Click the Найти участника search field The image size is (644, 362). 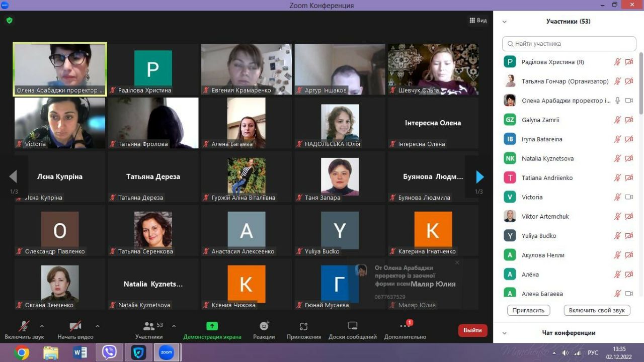[x=569, y=44]
